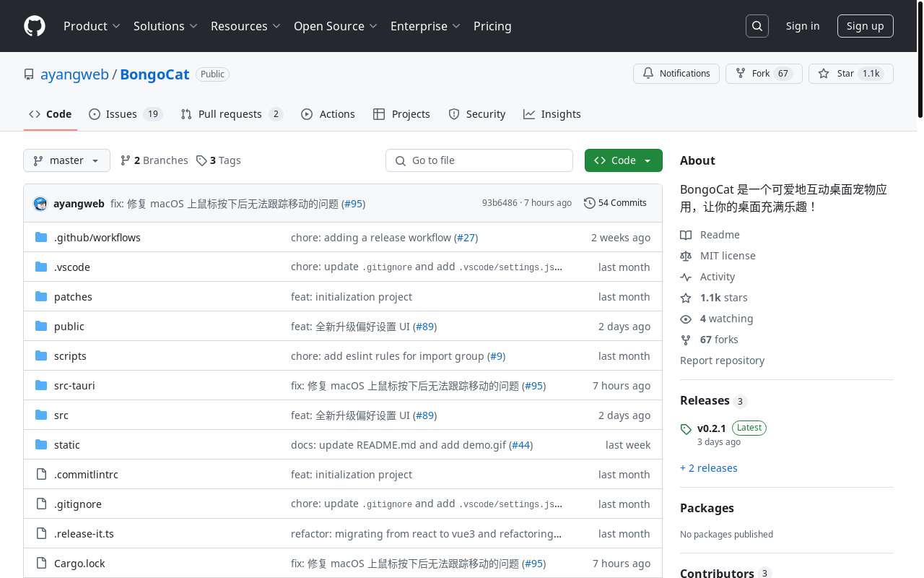Click the Readme book icon in About
The height and width of the screenshot is (578, 924).
tap(686, 235)
